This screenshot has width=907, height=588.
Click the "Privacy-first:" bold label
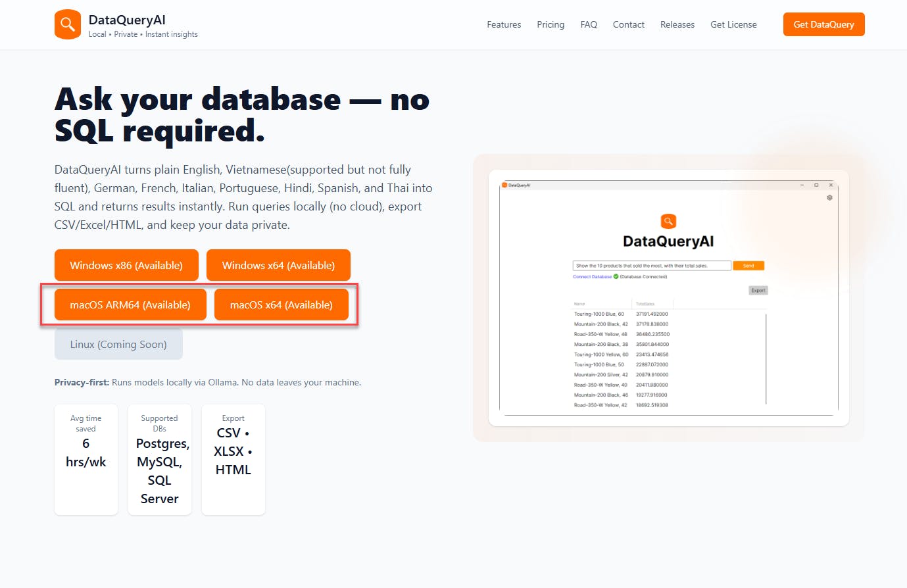click(x=82, y=382)
